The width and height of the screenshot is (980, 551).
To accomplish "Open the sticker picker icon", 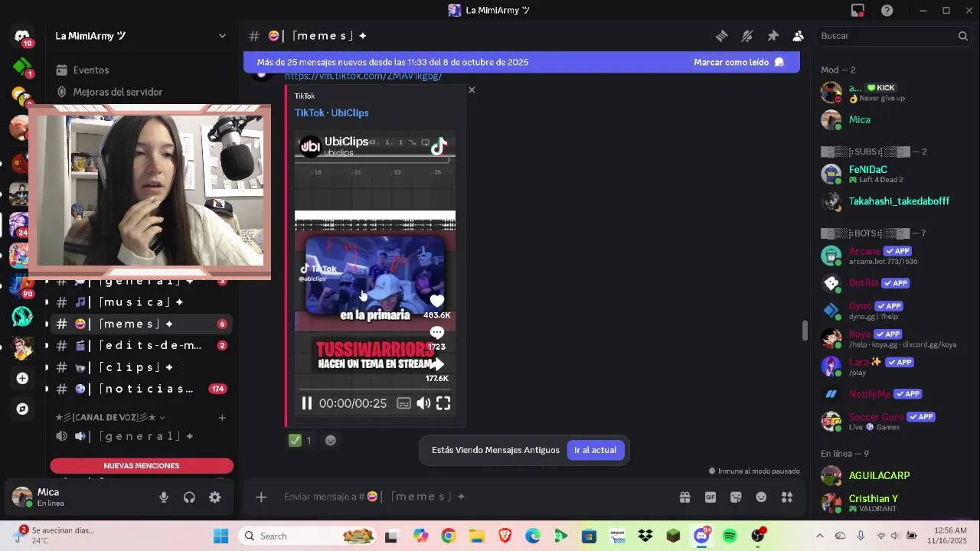I will pyautogui.click(x=736, y=497).
